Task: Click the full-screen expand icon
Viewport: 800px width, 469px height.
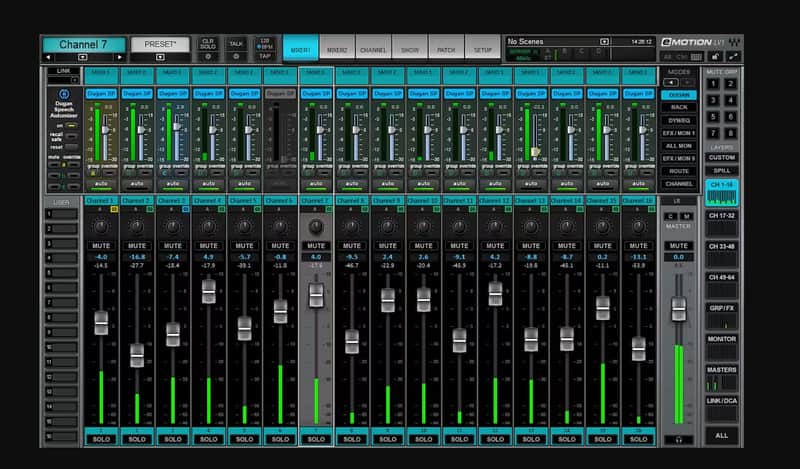Action: tap(733, 57)
